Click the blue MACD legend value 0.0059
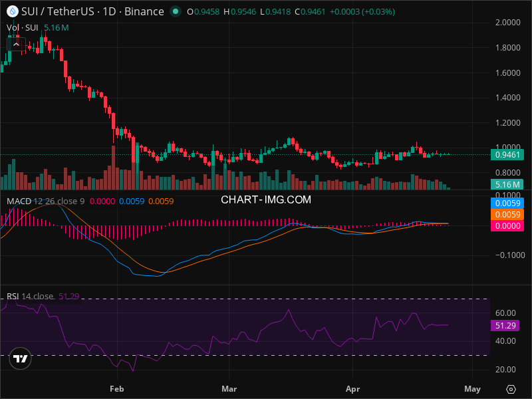Image resolution: width=532 pixels, height=399 pixels. point(132,201)
